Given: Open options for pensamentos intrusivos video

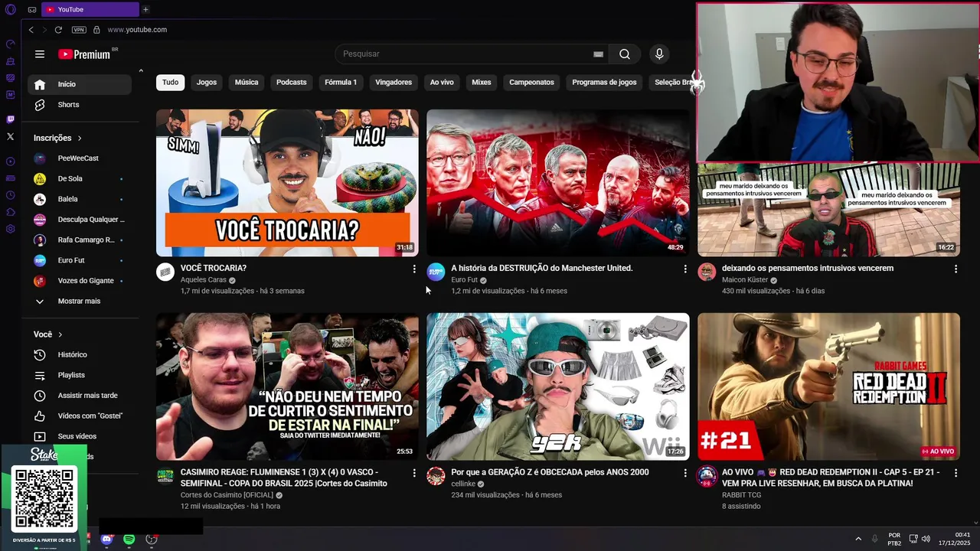Looking at the screenshot, I should [955, 269].
